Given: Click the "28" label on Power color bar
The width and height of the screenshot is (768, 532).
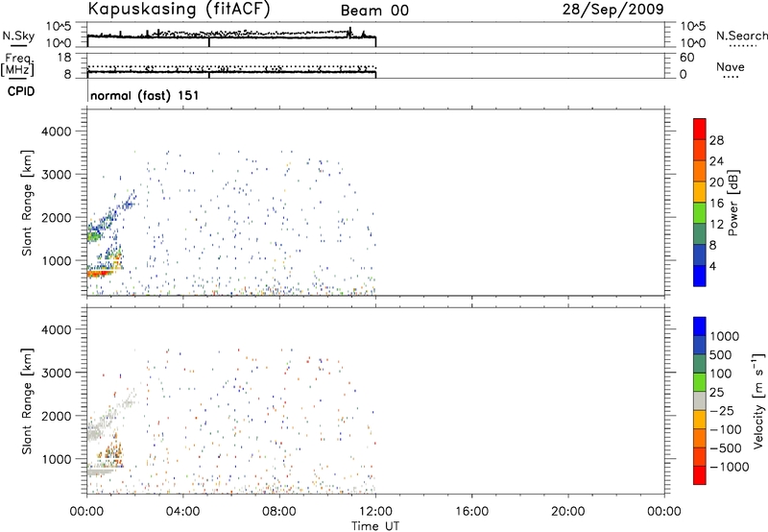Looking at the screenshot, I should (716, 140).
